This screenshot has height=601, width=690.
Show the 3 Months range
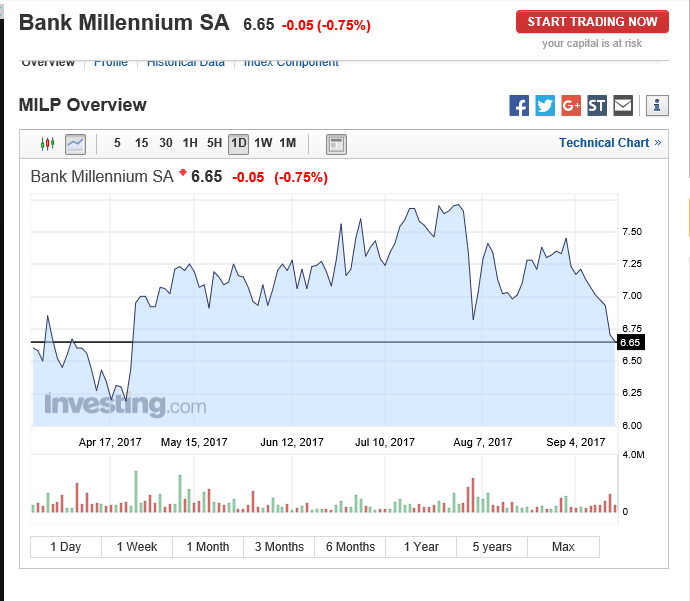tap(279, 547)
